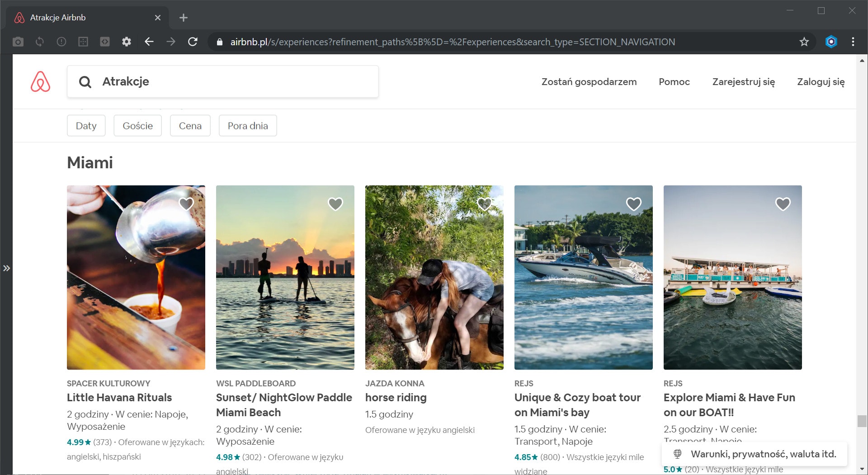Image resolution: width=868 pixels, height=475 pixels.
Task: Click the gear settings toolbar icon
Action: 127,42
